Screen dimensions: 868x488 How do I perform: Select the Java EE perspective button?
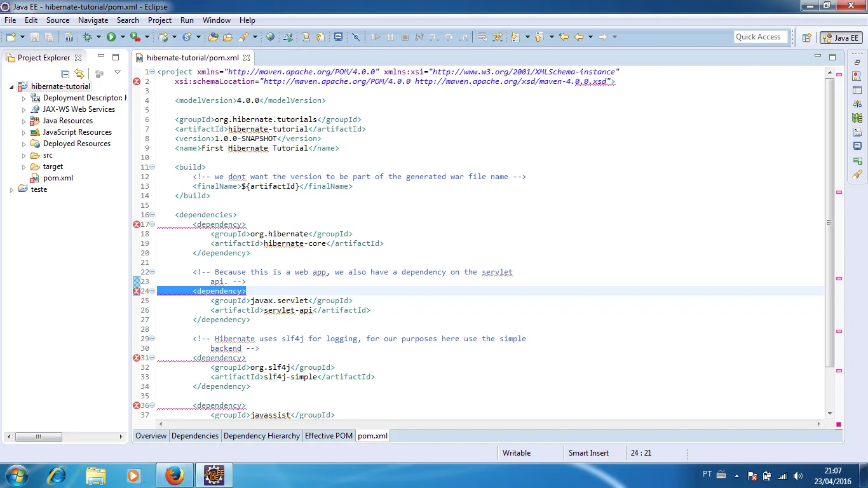841,37
